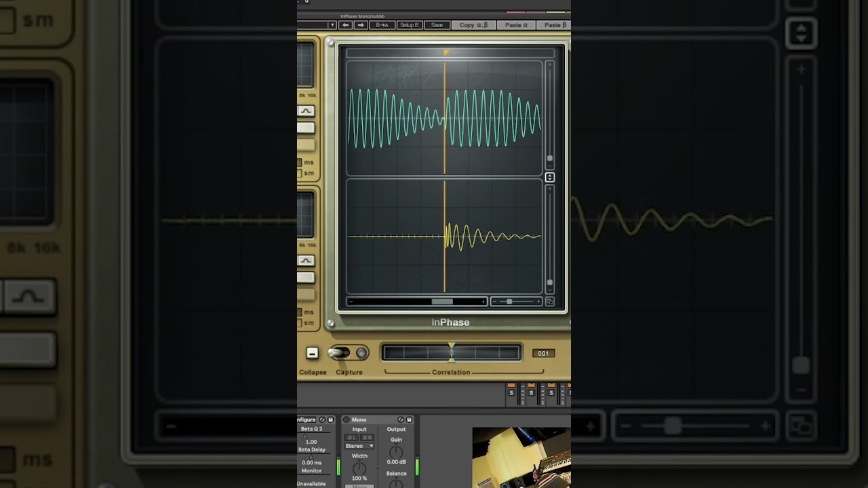This screenshot has width=868, height=488.
Task: Click the Width knob
Action: click(359, 468)
